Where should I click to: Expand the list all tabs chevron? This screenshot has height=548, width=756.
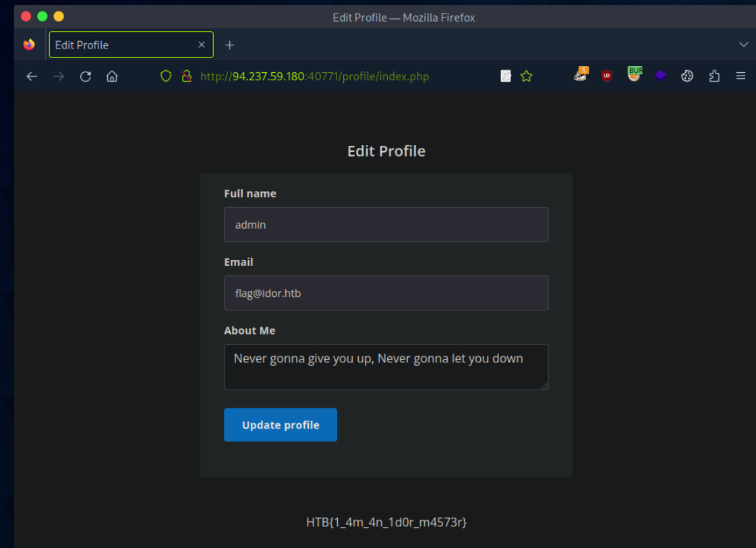[743, 45]
